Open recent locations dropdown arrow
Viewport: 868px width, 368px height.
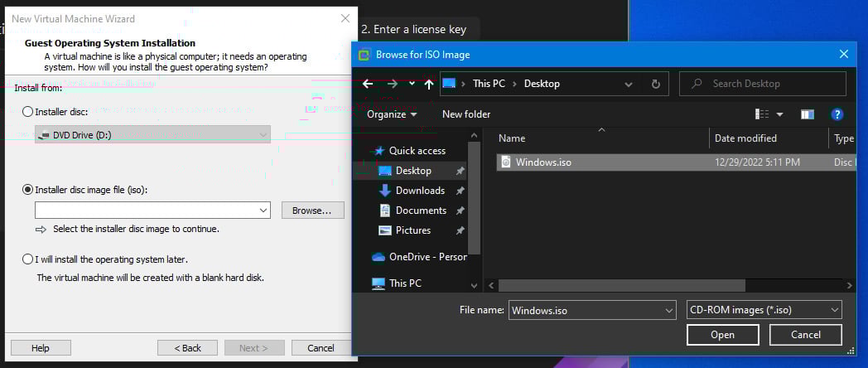coord(412,84)
